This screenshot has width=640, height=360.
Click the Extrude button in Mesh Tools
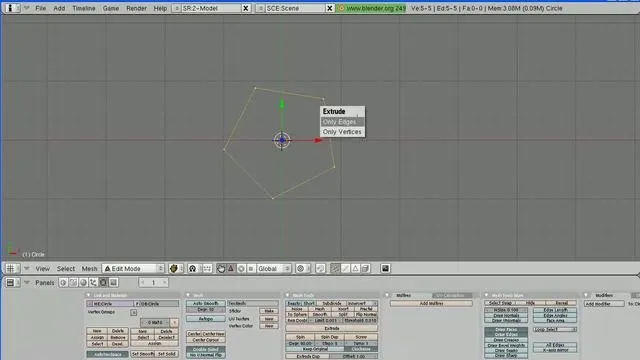[332, 328]
